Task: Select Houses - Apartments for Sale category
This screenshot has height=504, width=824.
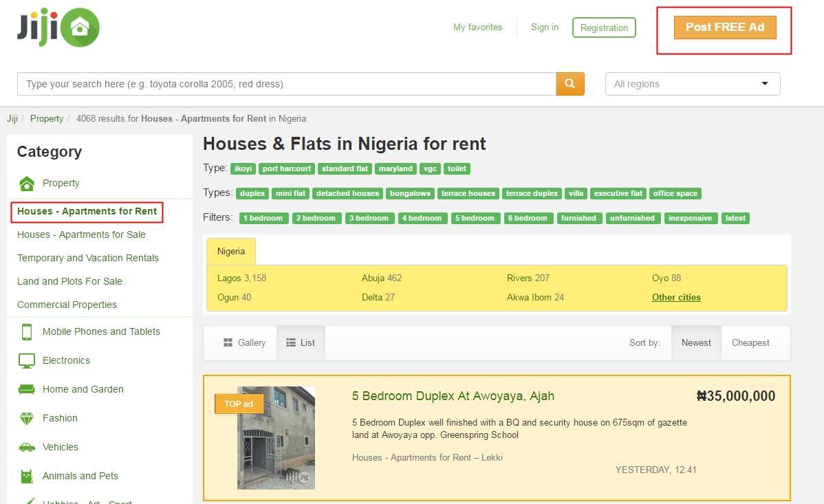Action: click(81, 235)
